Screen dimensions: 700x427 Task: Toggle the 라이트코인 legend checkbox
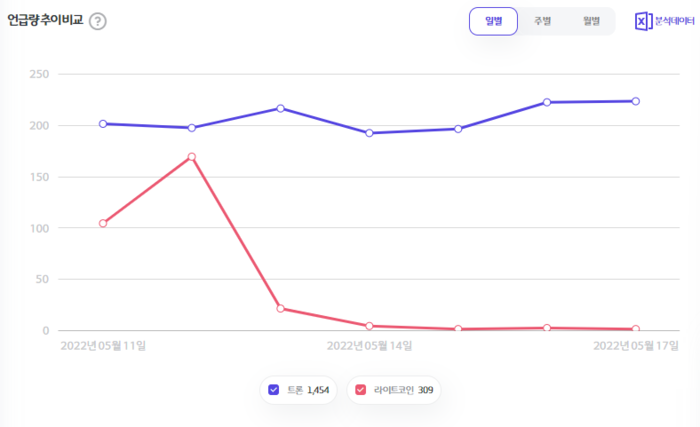[x=360, y=389]
